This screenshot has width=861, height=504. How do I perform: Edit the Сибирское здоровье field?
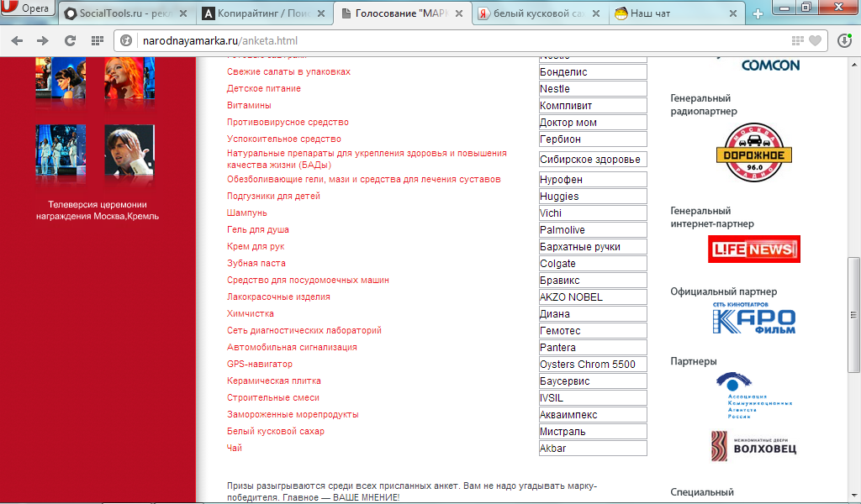[593, 159]
